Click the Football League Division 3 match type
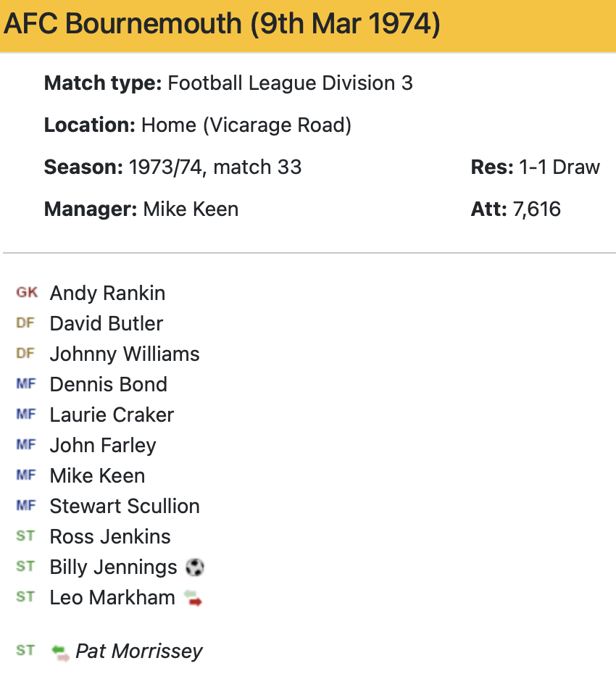 coord(290,83)
